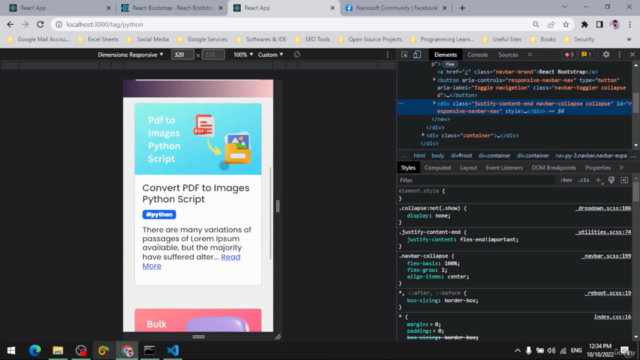Open the extensions puzzle icon

click(x=584, y=24)
